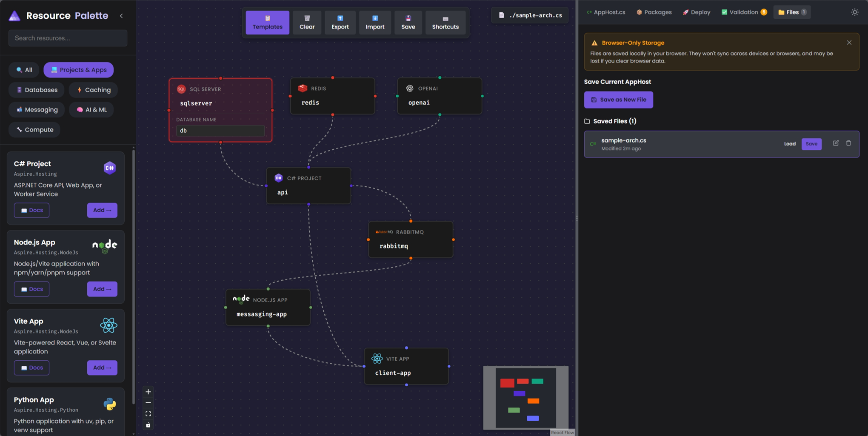This screenshot has height=436, width=868.
Task: Toggle canvas interactivity with the lock icon
Action: (148, 425)
